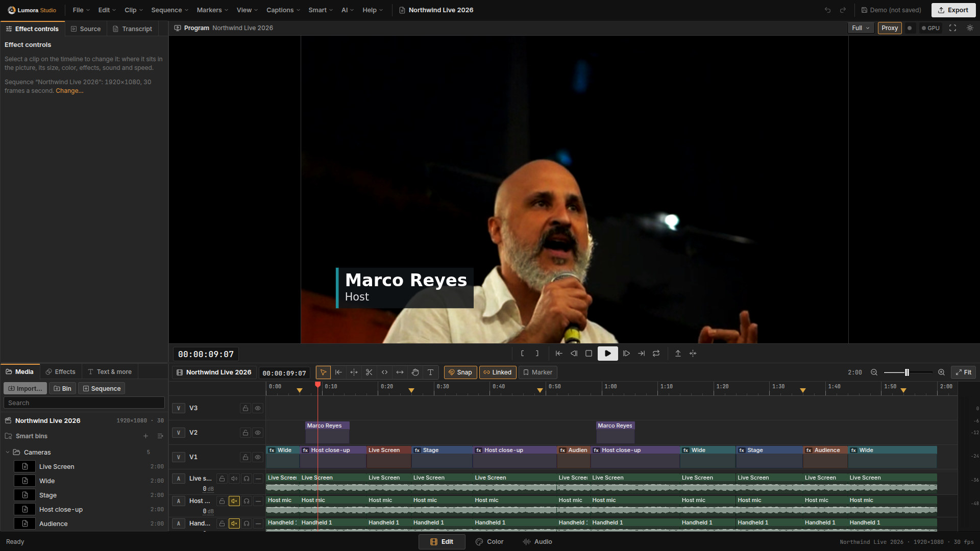Click the timeline zoom slider handle

(907, 372)
